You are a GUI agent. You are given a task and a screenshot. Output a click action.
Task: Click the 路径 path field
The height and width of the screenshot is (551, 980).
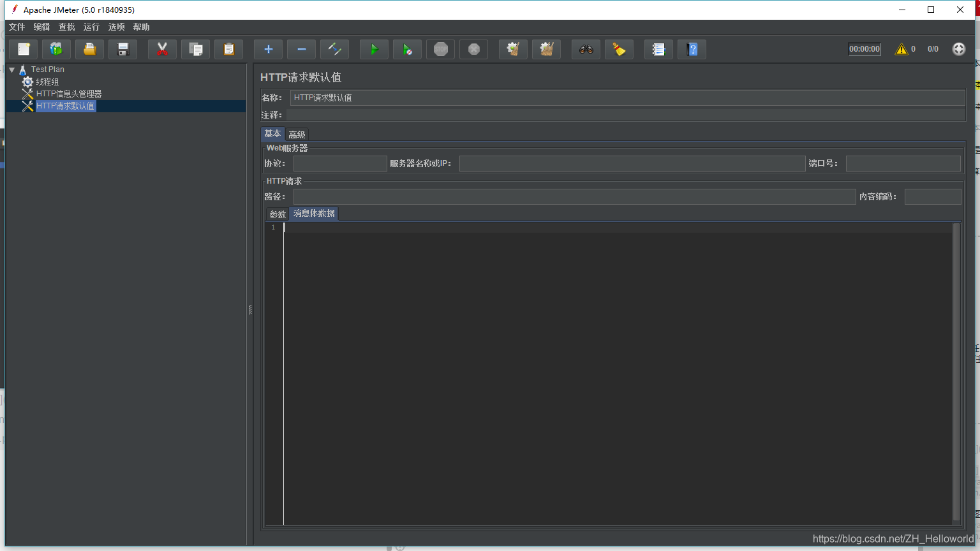click(574, 196)
